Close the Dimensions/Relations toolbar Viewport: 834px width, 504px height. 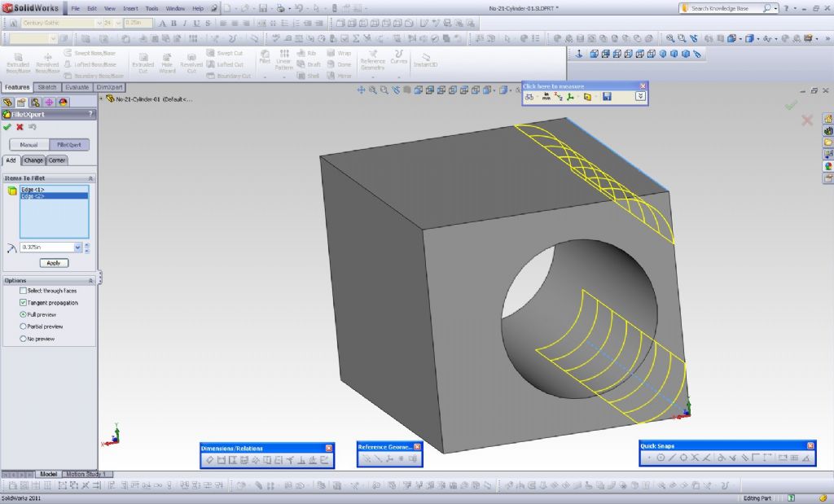(x=329, y=448)
